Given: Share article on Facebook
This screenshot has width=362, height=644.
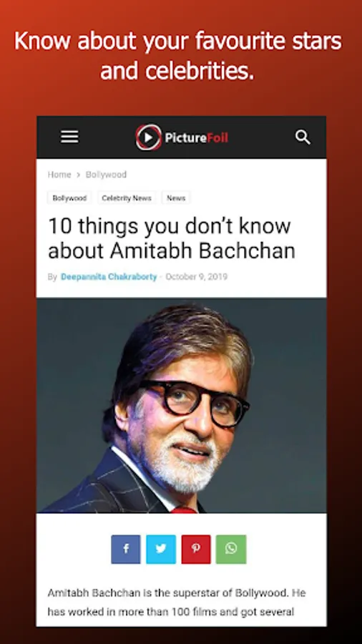Looking at the screenshot, I should (x=126, y=549).
